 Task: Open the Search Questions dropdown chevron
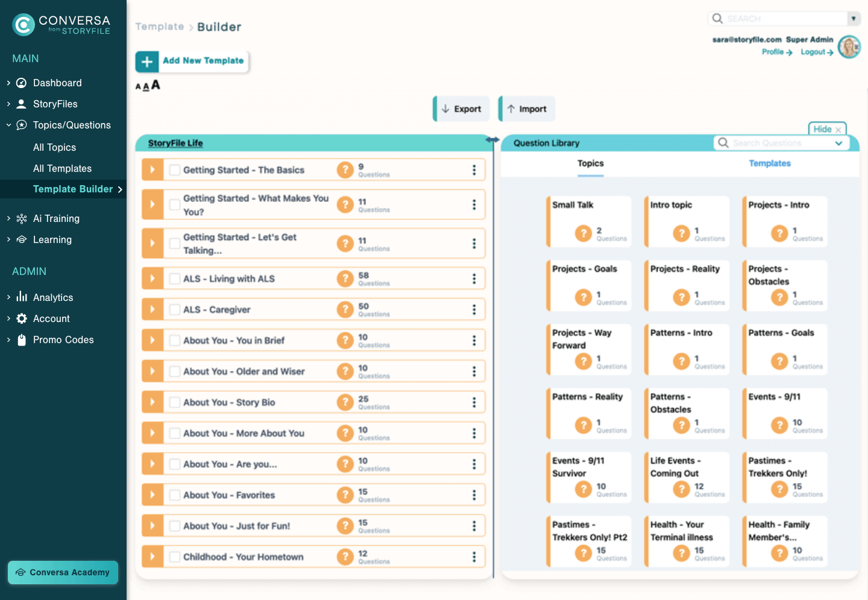838,144
